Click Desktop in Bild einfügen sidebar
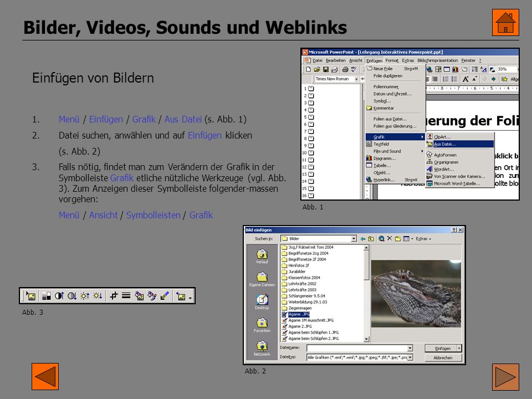Viewport: 532px width, 399px height. tap(262, 303)
